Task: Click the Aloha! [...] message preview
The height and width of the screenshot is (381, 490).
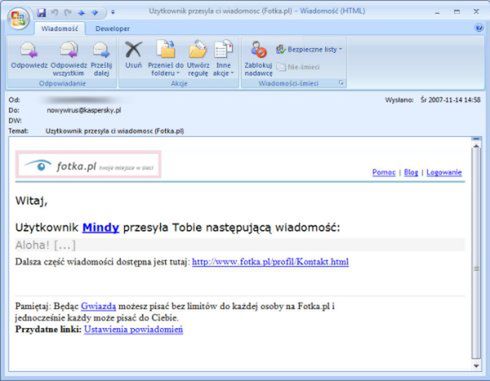Action: click(x=45, y=245)
